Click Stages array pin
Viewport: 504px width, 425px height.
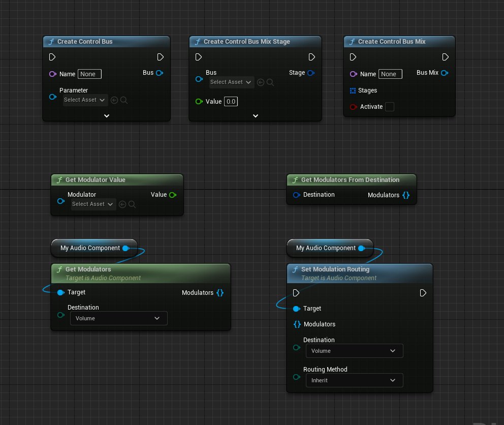pyautogui.click(x=353, y=90)
